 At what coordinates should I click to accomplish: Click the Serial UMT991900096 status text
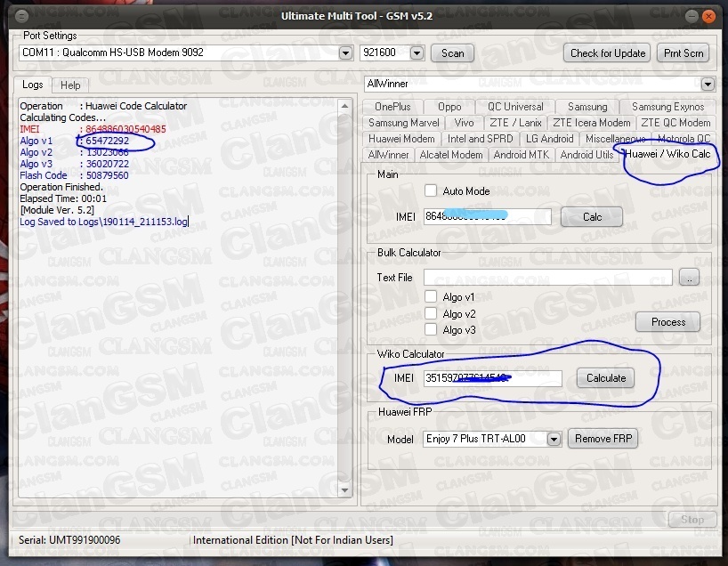(x=69, y=540)
